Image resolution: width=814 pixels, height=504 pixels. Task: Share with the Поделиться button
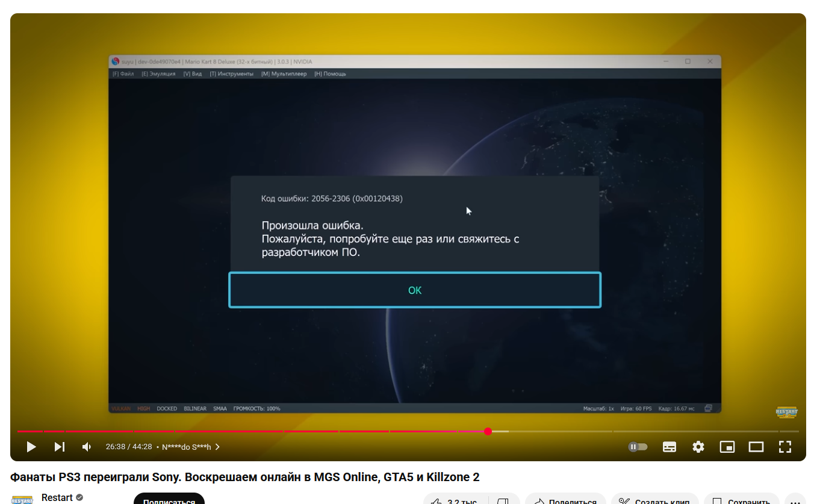pyautogui.click(x=565, y=500)
